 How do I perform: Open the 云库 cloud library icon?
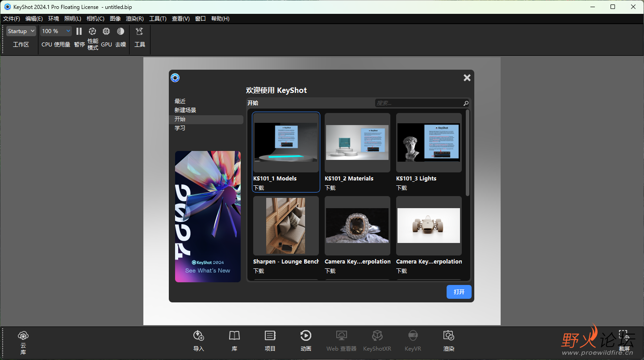click(x=23, y=335)
